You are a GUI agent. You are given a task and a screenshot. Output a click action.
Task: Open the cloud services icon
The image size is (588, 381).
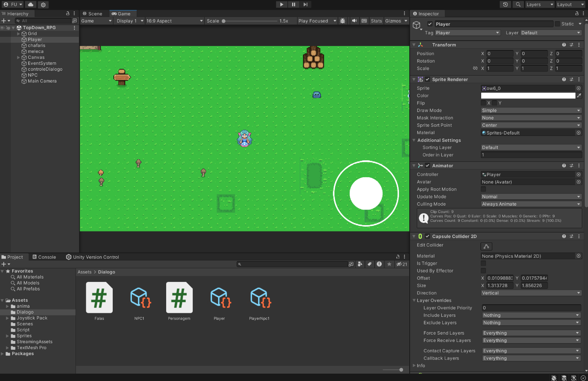coord(31,4)
